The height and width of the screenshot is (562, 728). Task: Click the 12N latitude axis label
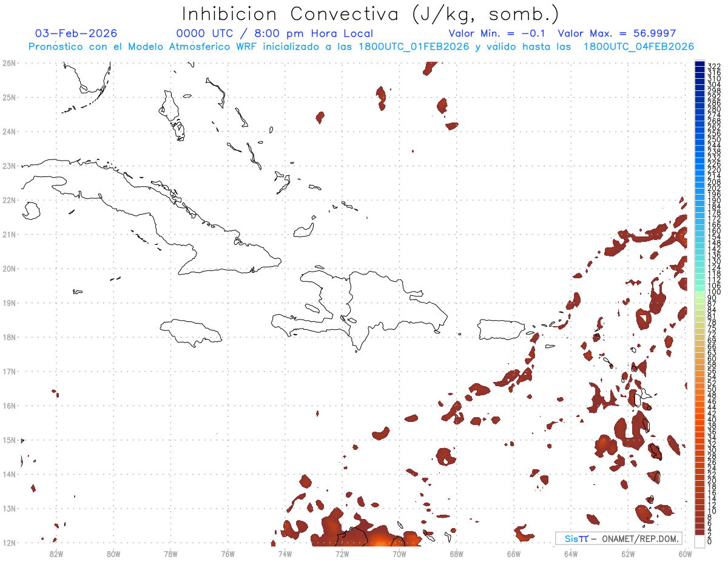(9, 543)
